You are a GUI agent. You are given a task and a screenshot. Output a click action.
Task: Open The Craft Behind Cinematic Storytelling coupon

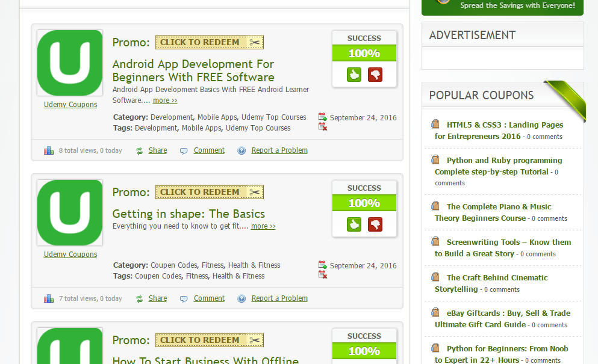(x=491, y=283)
